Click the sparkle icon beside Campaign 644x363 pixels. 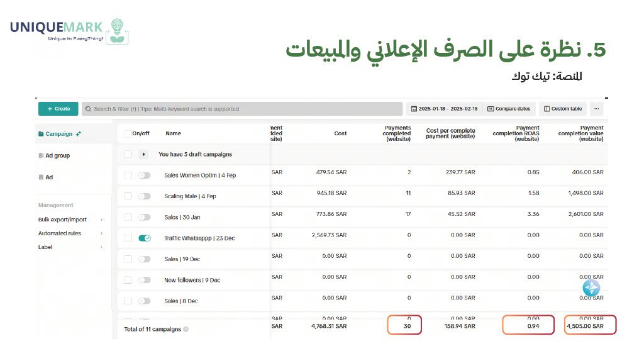click(79, 134)
